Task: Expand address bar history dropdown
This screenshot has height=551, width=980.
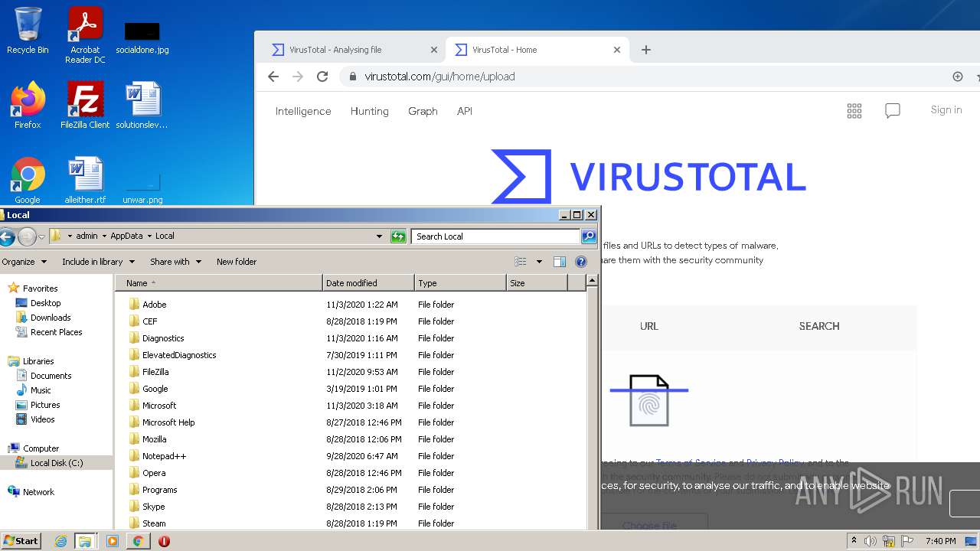Action: point(379,236)
